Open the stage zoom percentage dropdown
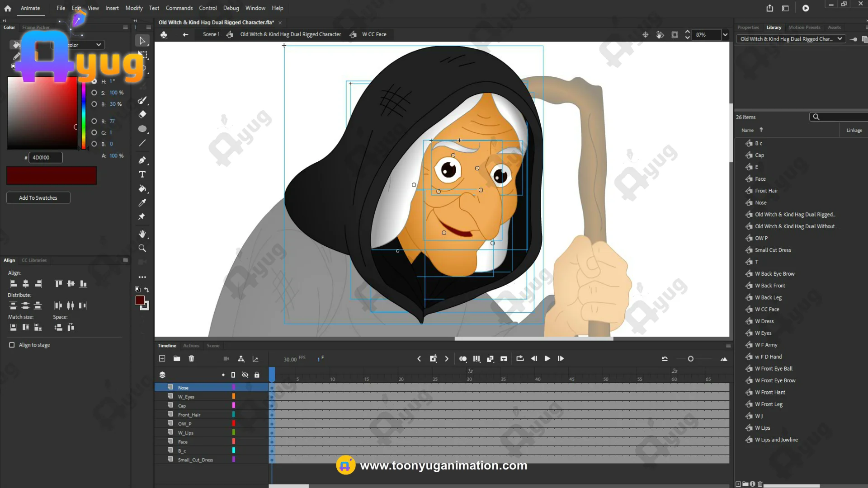The width and height of the screenshot is (868, 488). [x=725, y=35]
